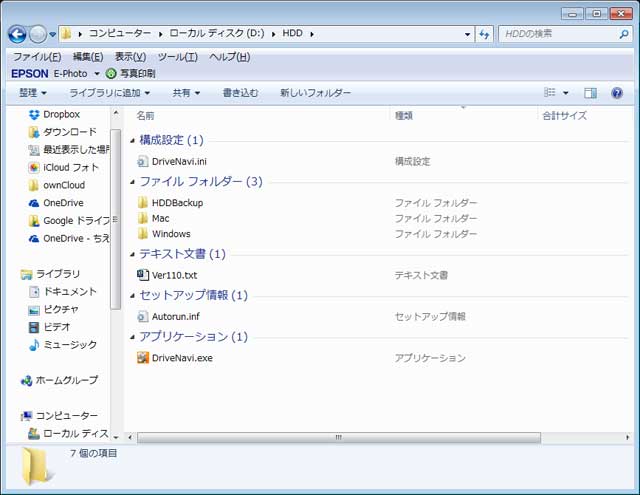This screenshot has width=640, height=495.
Task: Click the 書き込む button
Action: tap(240, 93)
